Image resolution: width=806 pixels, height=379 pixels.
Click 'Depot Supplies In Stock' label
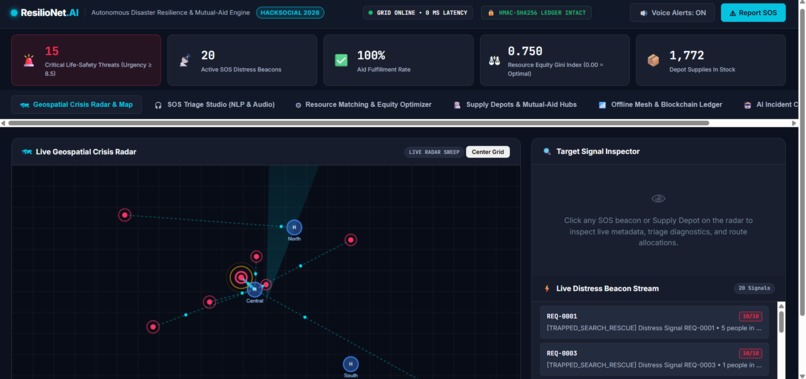702,69
